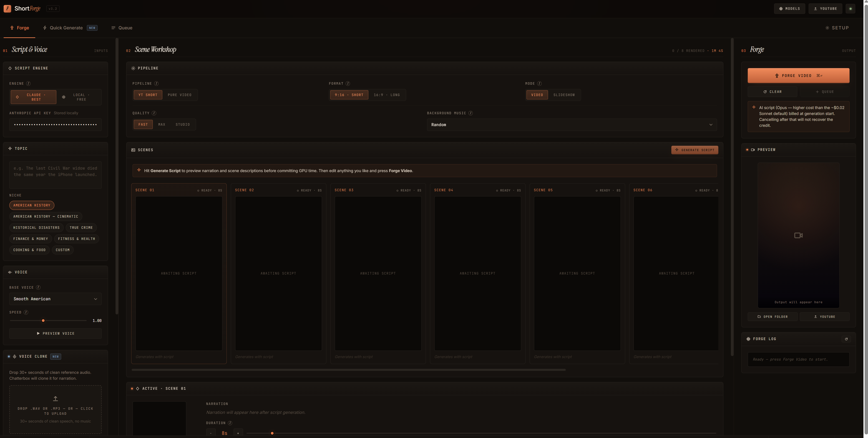Choose 16:9 Long format
Viewport: 868px width, 438px height.
(387, 95)
